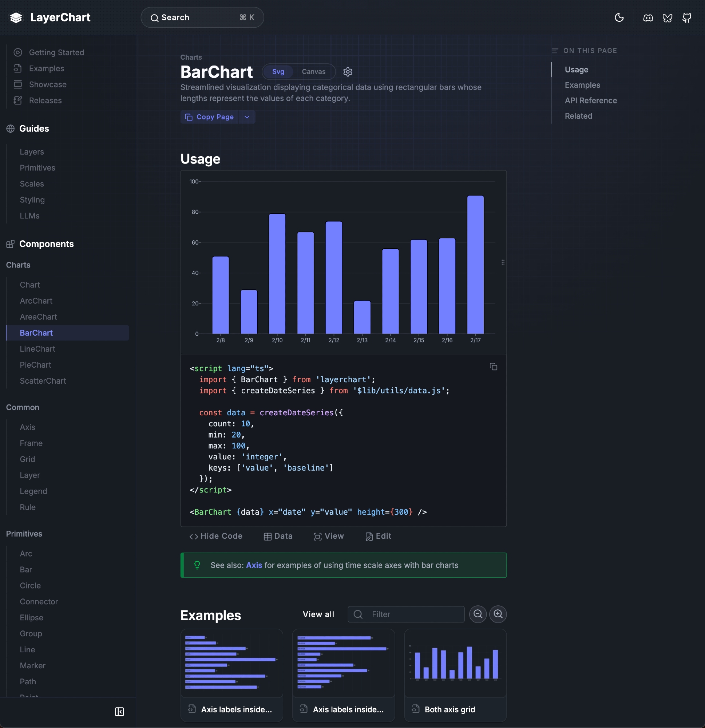The width and height of the screenshot is (705, 728).
Task: Show the Data table tab
Action: 278,536
